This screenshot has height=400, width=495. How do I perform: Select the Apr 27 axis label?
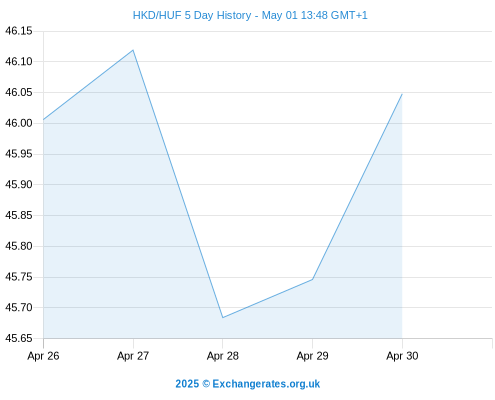pyautogui.click(x=133, y=356)
